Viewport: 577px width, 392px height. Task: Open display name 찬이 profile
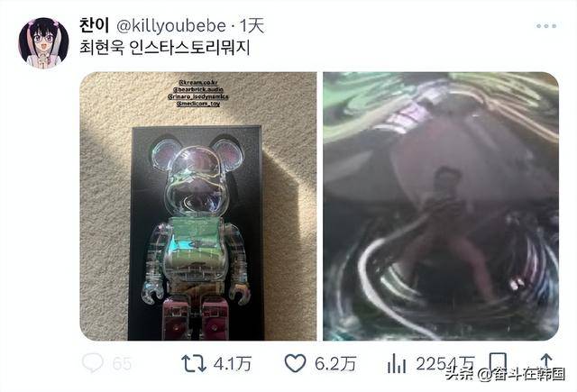point(94,25)
